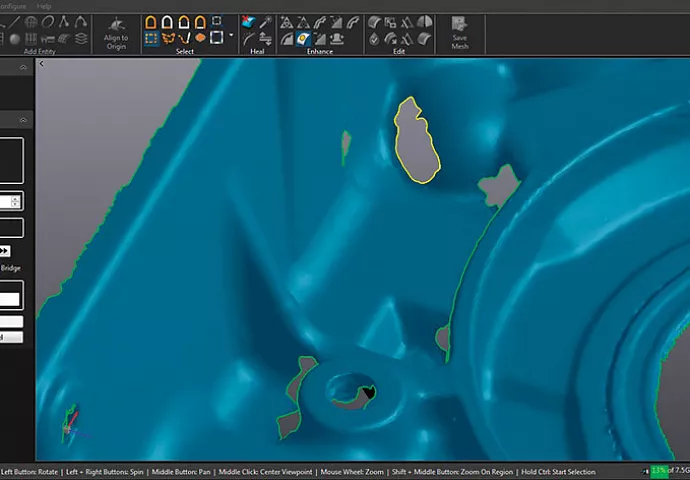Click the yellow-outlined hole in the mesh
The image size is (690, 480).
tap(417, 140)
